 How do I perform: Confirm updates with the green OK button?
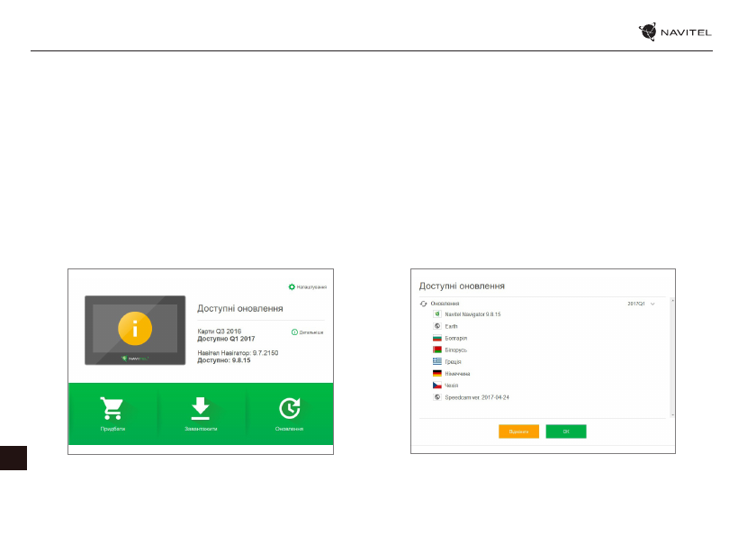(x=566, y=432)
